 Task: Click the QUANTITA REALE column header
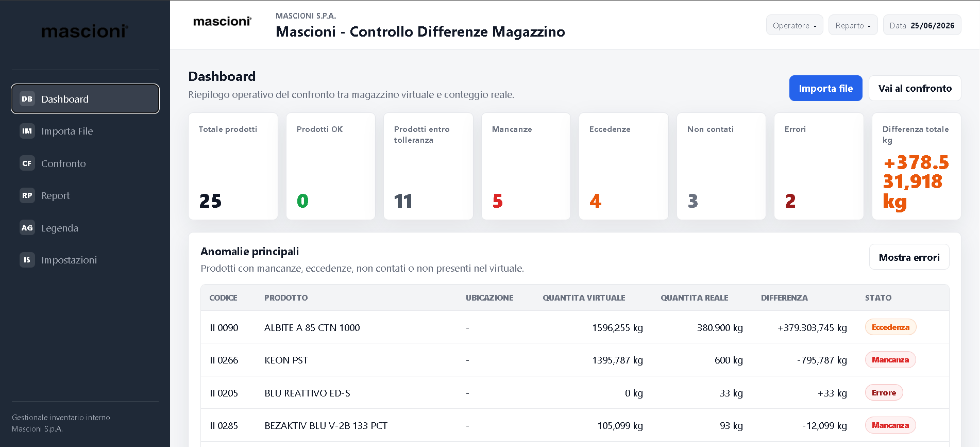click(x=694, y=298)
